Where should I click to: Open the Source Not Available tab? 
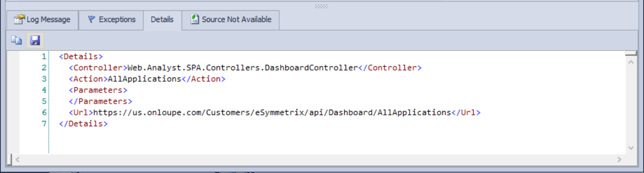(231, 20)
